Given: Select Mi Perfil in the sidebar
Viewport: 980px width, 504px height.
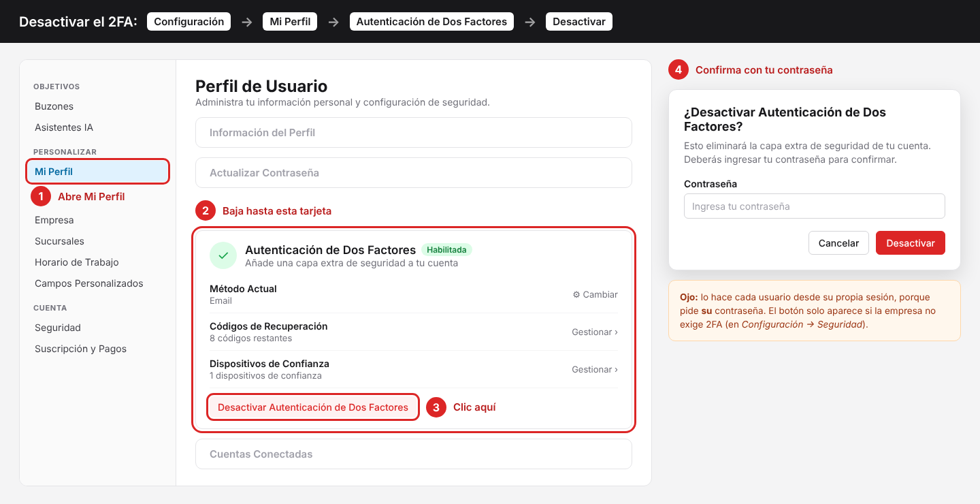Looking at the screenshot, I should [x=98, y=172].
